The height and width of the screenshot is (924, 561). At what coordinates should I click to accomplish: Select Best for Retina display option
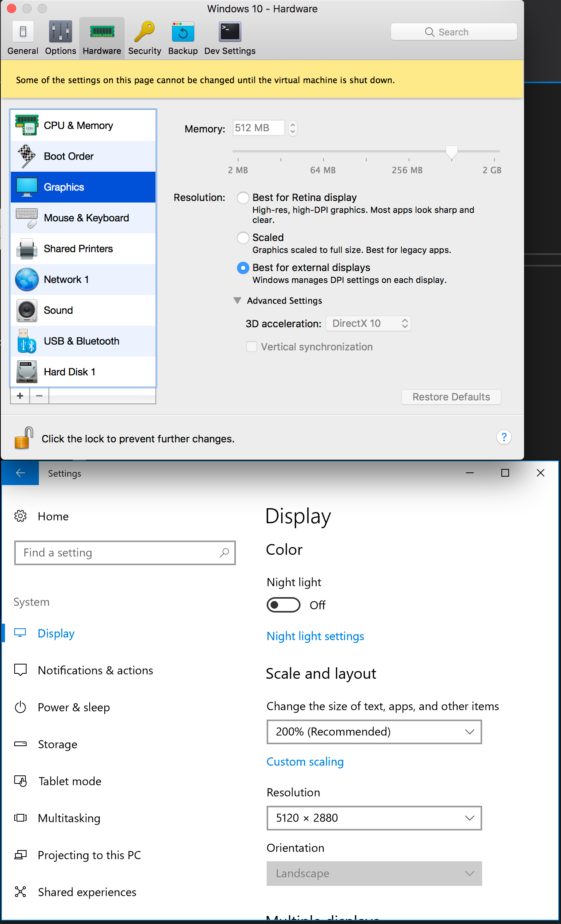pyautogui.click(x=243, y=198)
